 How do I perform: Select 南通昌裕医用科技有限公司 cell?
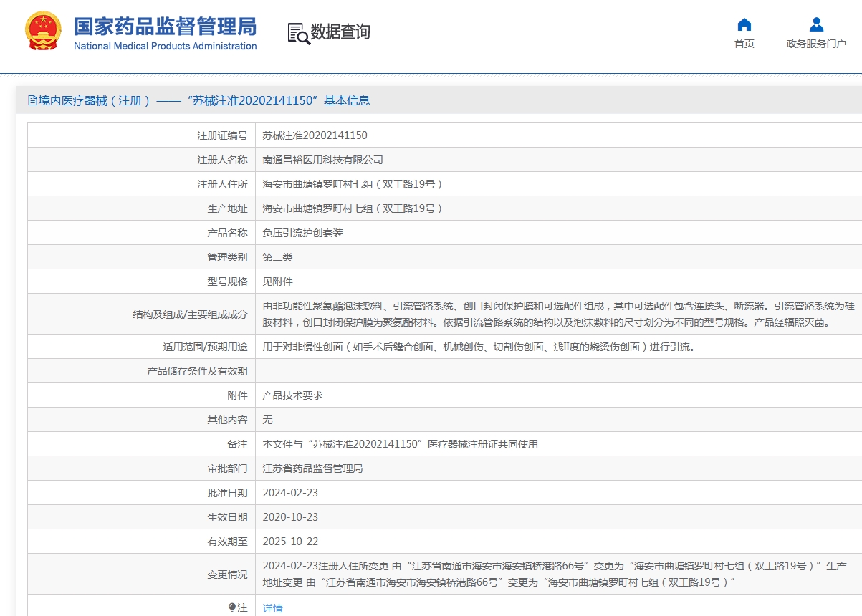[x=323, y=160]
